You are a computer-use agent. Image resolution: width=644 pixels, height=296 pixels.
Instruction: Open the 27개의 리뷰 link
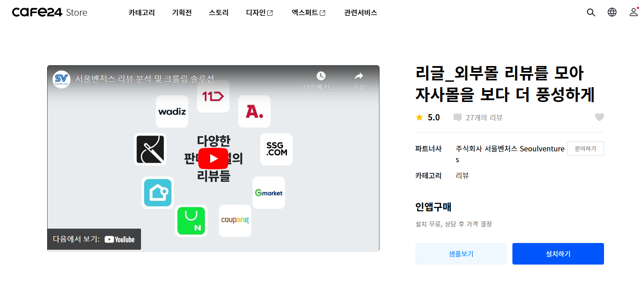coord(484,118)
